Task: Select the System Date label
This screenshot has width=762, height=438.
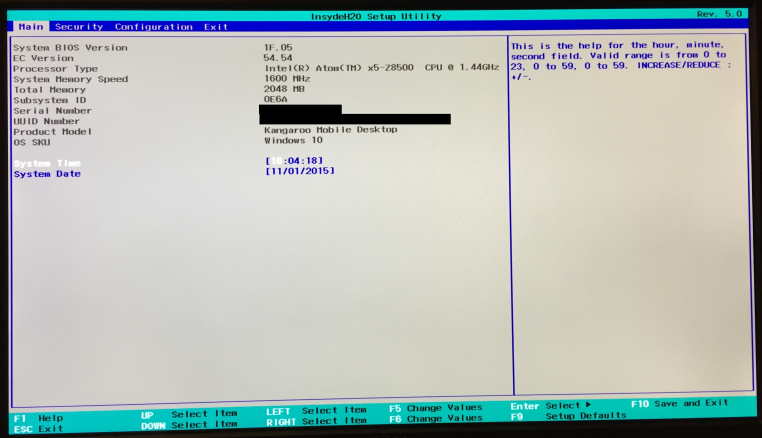Action: click(x=47, y=174)
